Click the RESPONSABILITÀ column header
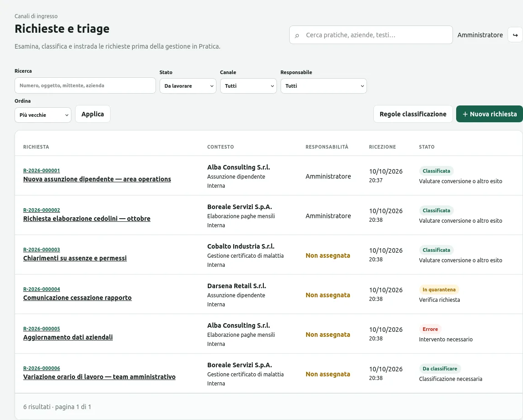This screenshot has height=420, width=523. tap(327, 147)
